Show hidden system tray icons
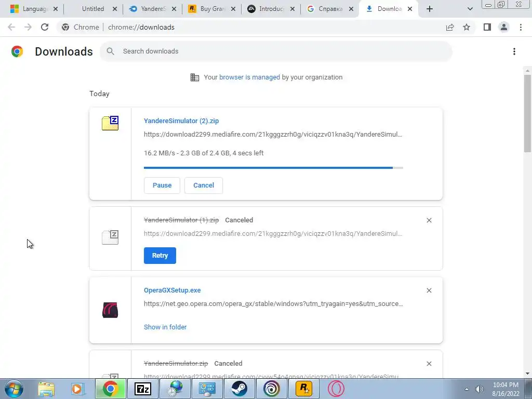 [467, 389]
